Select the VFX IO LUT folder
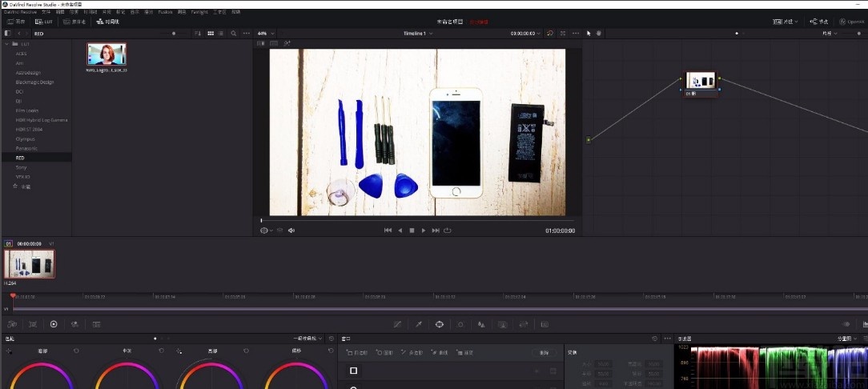868x389 pixels. click(22, 177)
